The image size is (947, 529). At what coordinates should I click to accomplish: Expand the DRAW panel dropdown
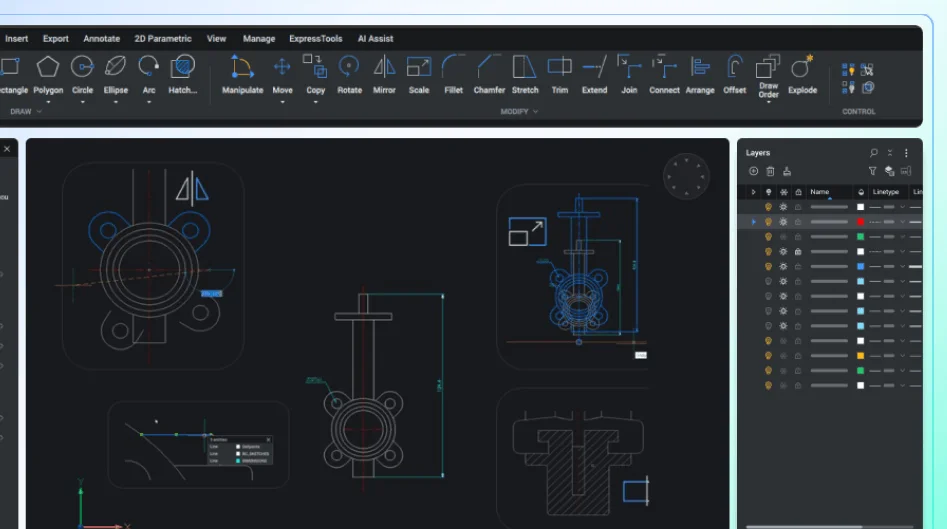(x=39, y=112)
